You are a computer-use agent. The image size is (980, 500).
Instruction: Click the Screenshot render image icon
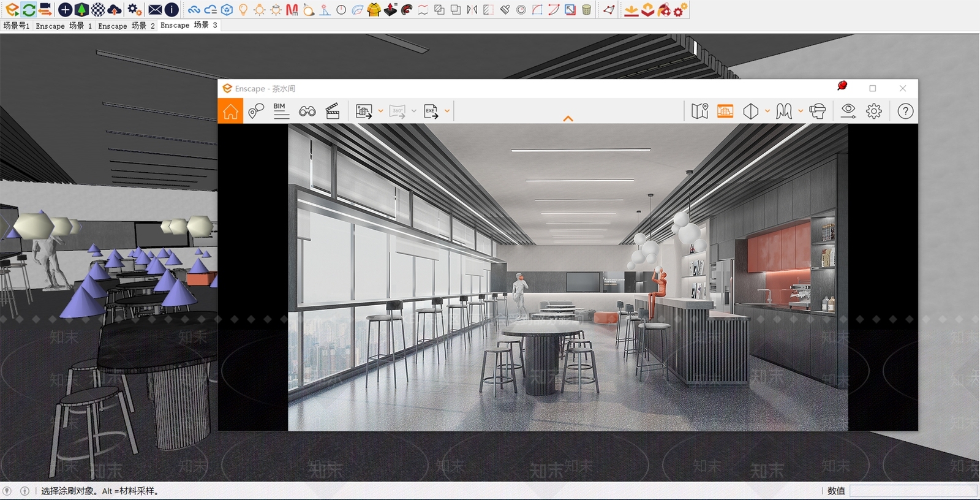364,111
